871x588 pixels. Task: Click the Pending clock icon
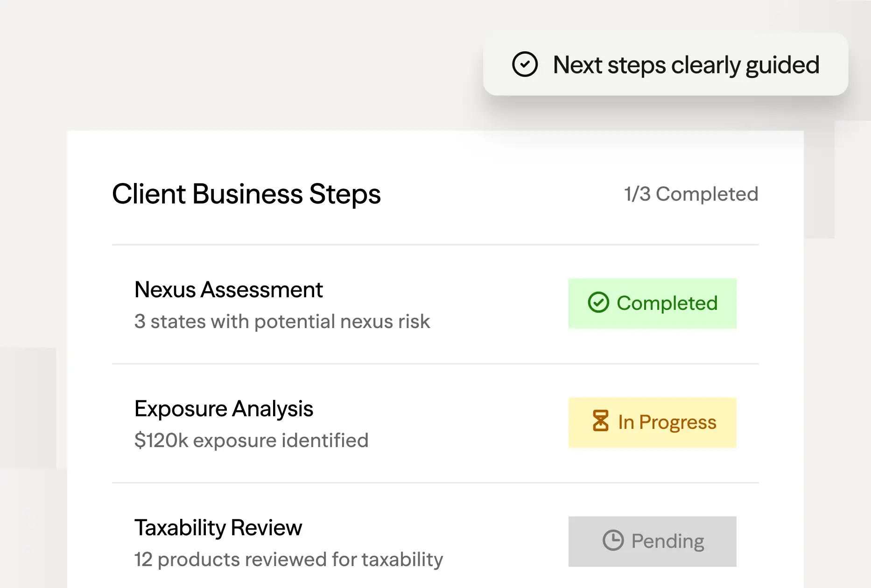pos(613,540)
